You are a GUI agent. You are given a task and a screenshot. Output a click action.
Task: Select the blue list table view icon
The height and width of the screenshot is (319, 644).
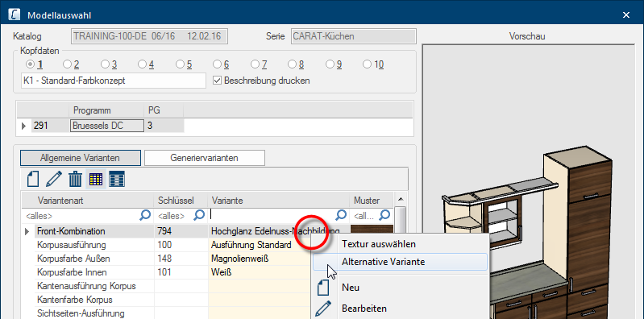click(117, 179)
